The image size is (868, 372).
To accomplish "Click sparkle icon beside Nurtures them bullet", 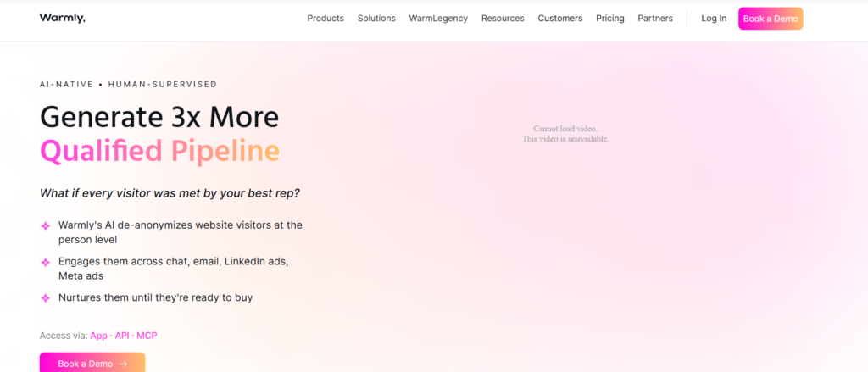I will [46, 297].
